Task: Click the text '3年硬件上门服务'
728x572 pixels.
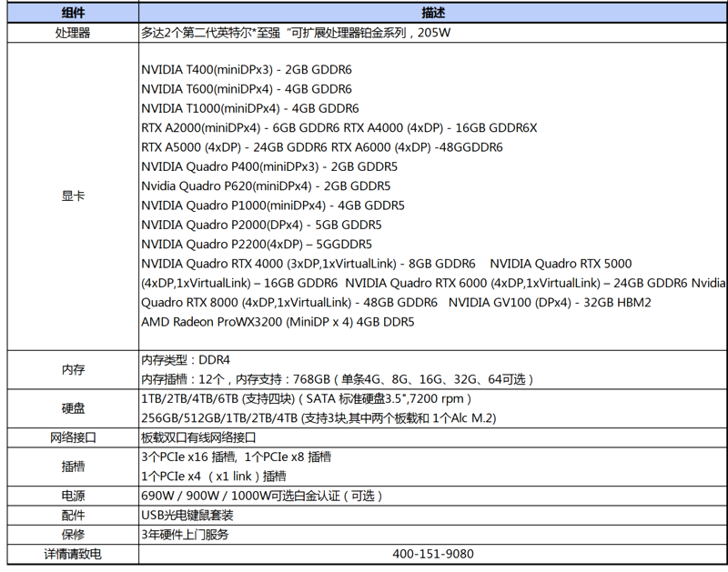Action: click(186, 535)
